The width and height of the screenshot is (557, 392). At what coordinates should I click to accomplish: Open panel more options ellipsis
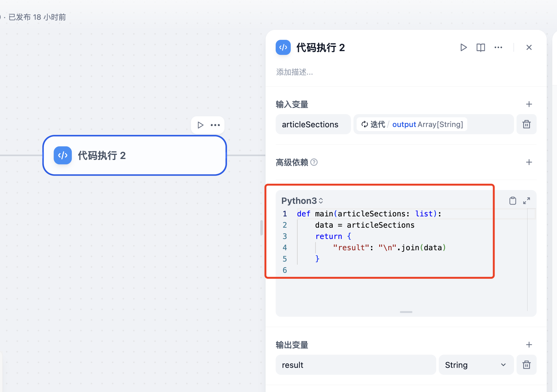pos(498,47)
